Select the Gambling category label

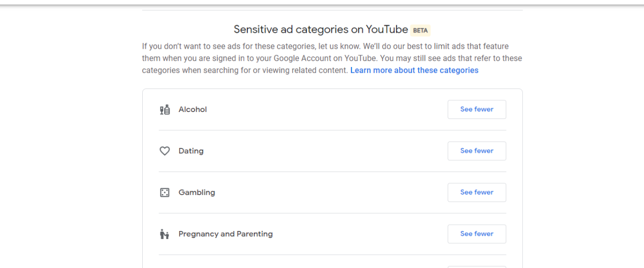[197, 192]
